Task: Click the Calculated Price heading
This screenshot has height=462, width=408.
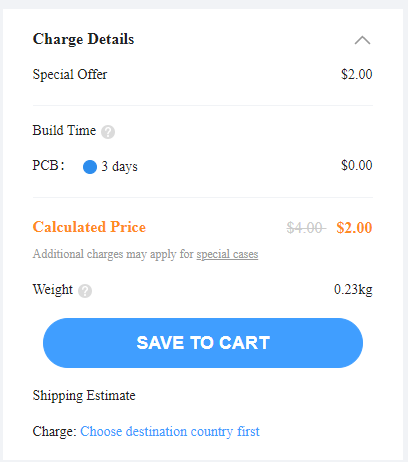Action: tap(89, 227)
